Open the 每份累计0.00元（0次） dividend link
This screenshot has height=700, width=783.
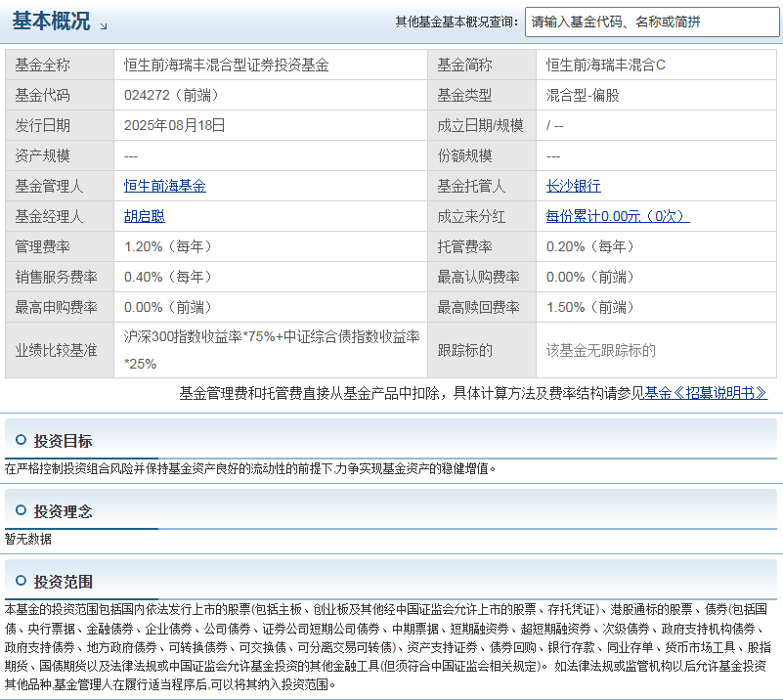[618, 216]
